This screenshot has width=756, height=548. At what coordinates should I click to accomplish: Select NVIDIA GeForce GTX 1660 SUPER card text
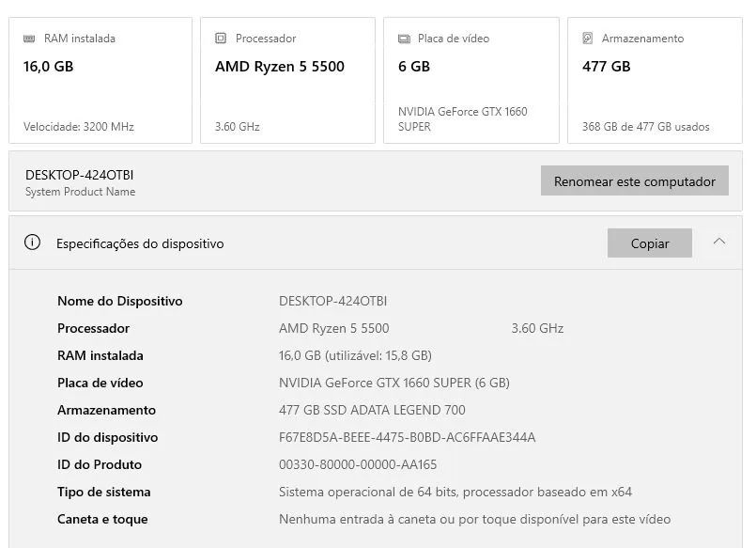pyautogui.click(x=462, y=119)
